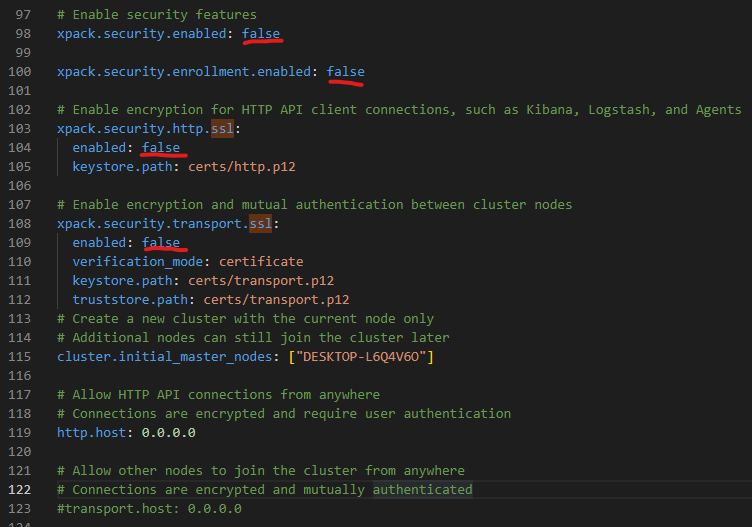Click the false value after xpack.security.enabled
Image resolution: width=752 pixels, height=527 pixels.
(x=261, y=33)
